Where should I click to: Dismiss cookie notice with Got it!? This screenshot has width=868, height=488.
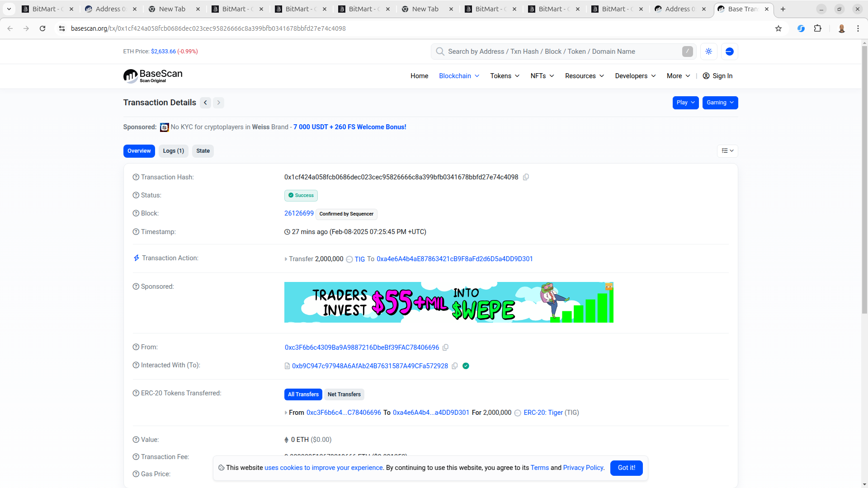(x=627, y=468)
